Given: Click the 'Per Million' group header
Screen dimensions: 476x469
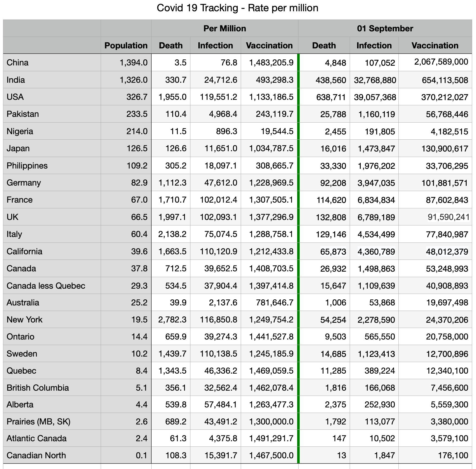Looking at the screenshot, I should coord(225,28).
